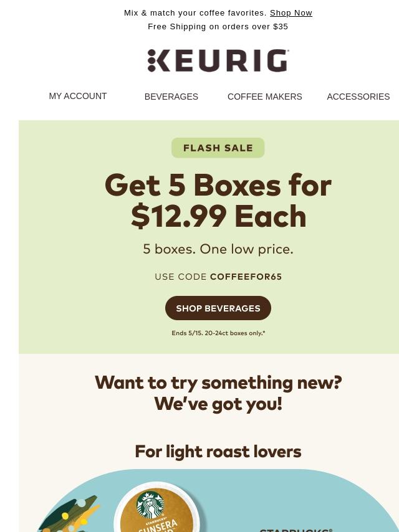
Task: Click the Get 5 Boxes headline
Action: point(218,201)
